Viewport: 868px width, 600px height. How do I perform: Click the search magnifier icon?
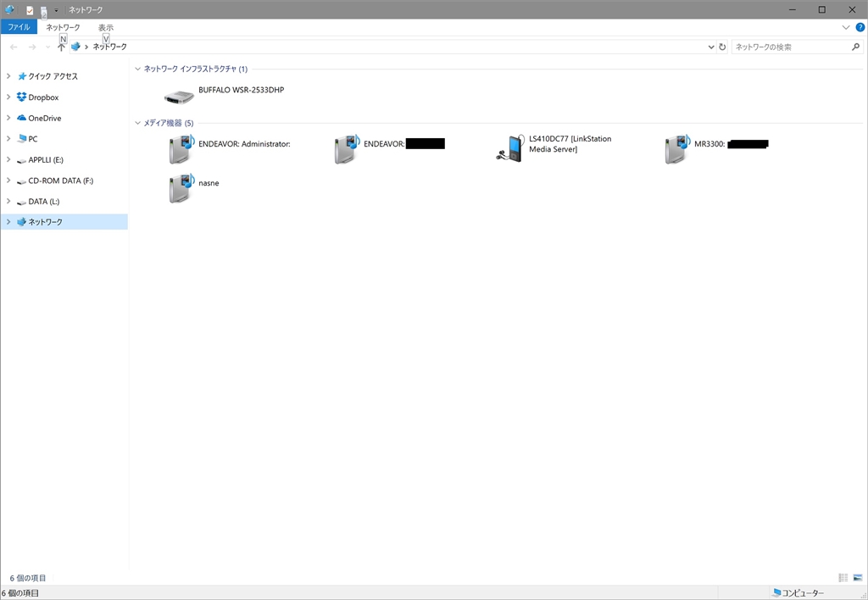pos(856,47)
